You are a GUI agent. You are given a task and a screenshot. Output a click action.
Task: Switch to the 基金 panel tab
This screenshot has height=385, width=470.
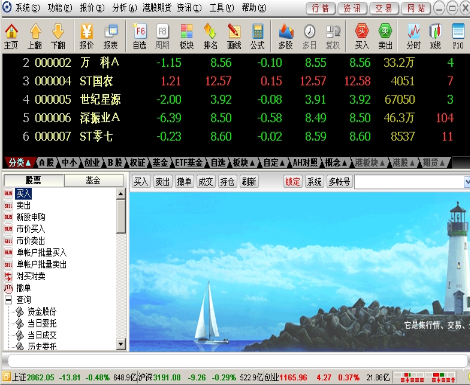(93, 180)
